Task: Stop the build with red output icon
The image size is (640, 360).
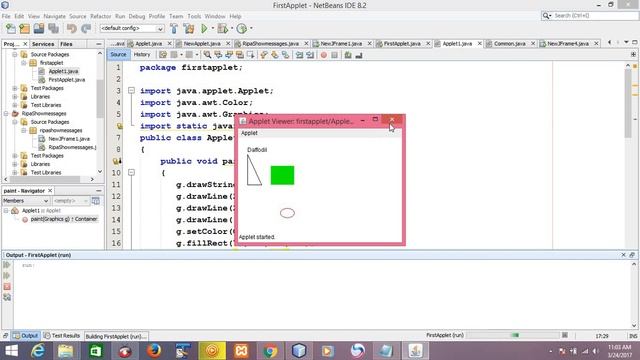Action: [7, 287]
